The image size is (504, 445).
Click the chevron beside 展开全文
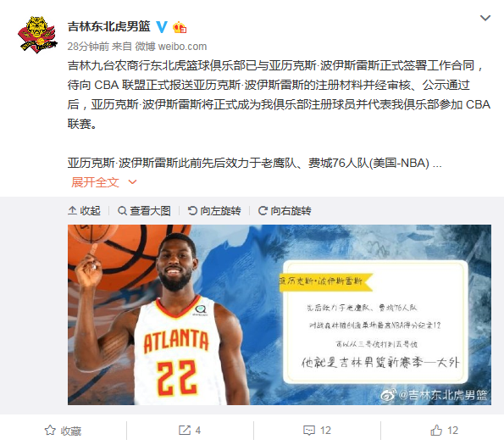(132, 182)
